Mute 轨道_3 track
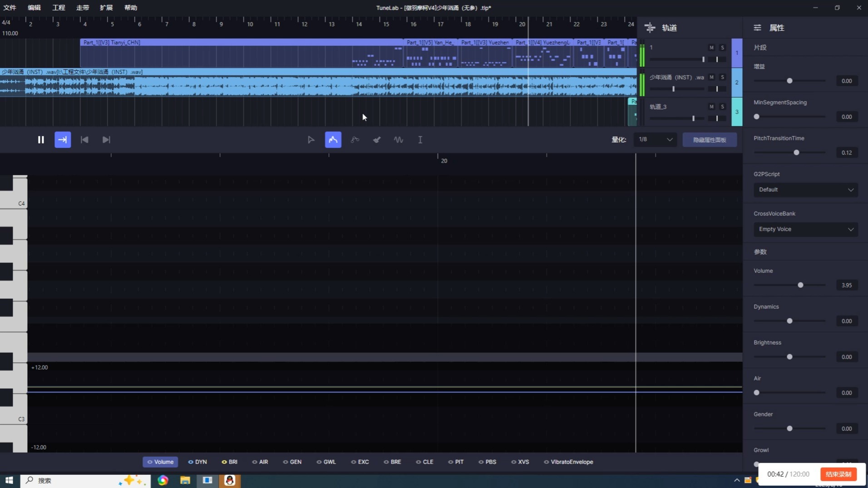 (711, 107)
